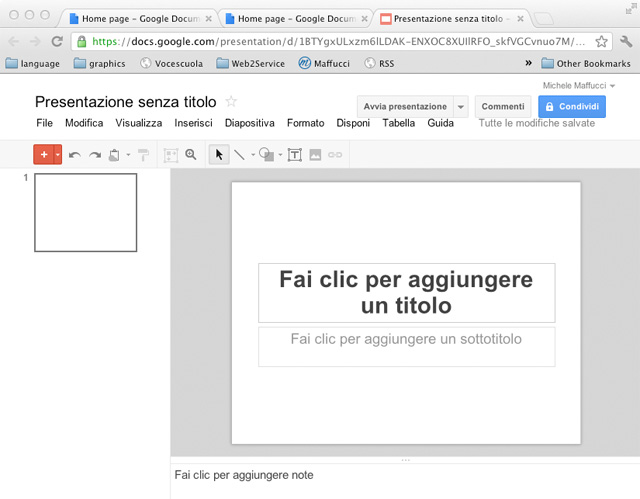Expand the Avvia presentazione dropdown arrow
The height and width of the screenshot is (499, 640).
pos(460,107)
